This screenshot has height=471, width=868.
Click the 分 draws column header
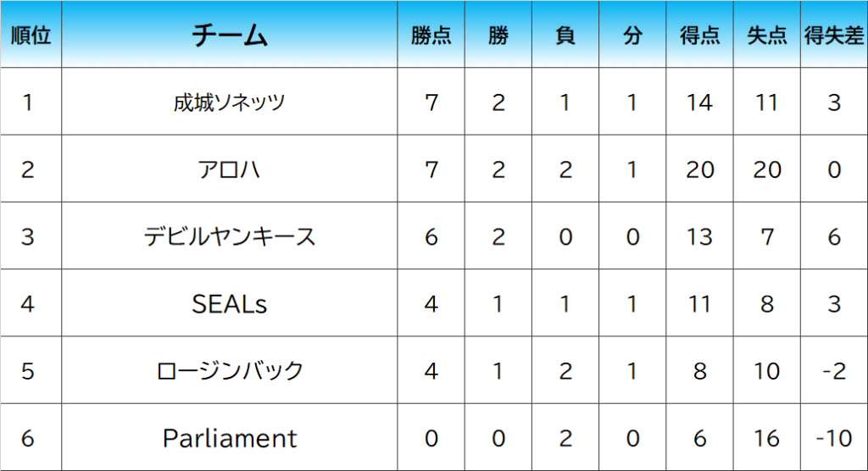632,36
